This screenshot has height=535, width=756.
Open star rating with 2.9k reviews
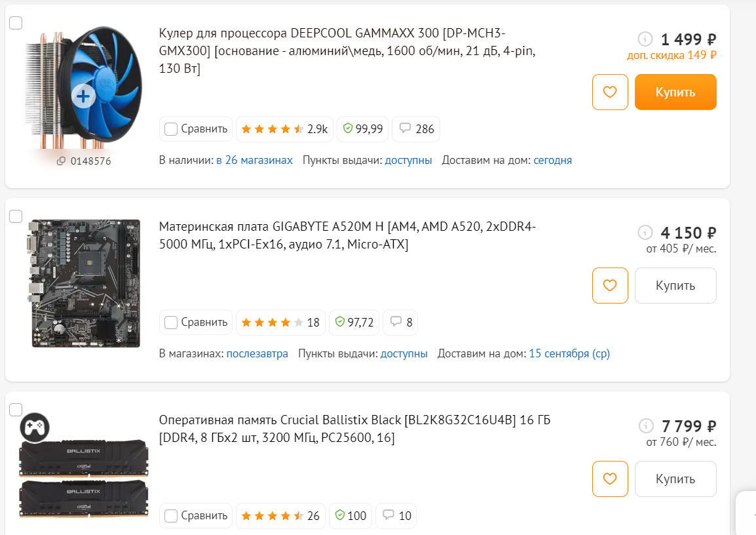pos(284,129)
